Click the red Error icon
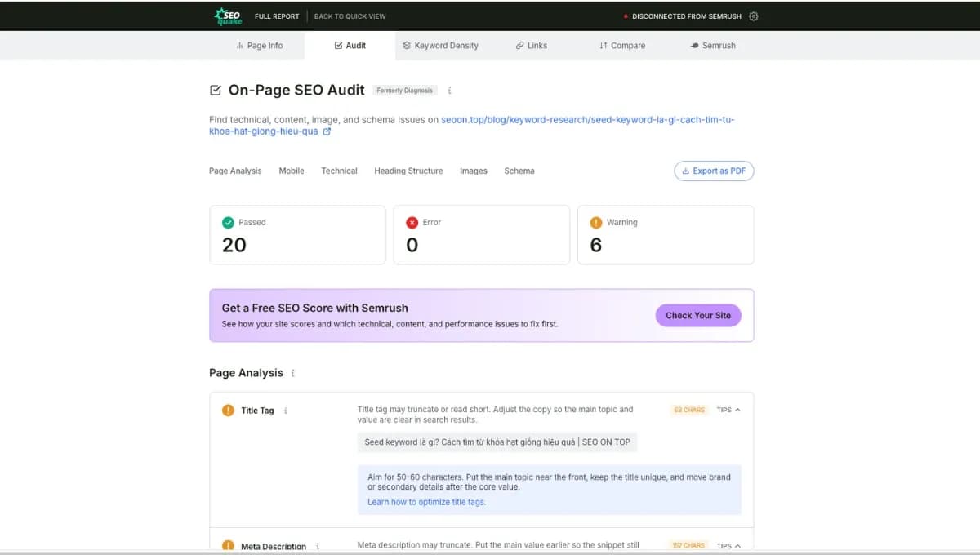This screenshot has height=555, width=980. pos(412,222)
